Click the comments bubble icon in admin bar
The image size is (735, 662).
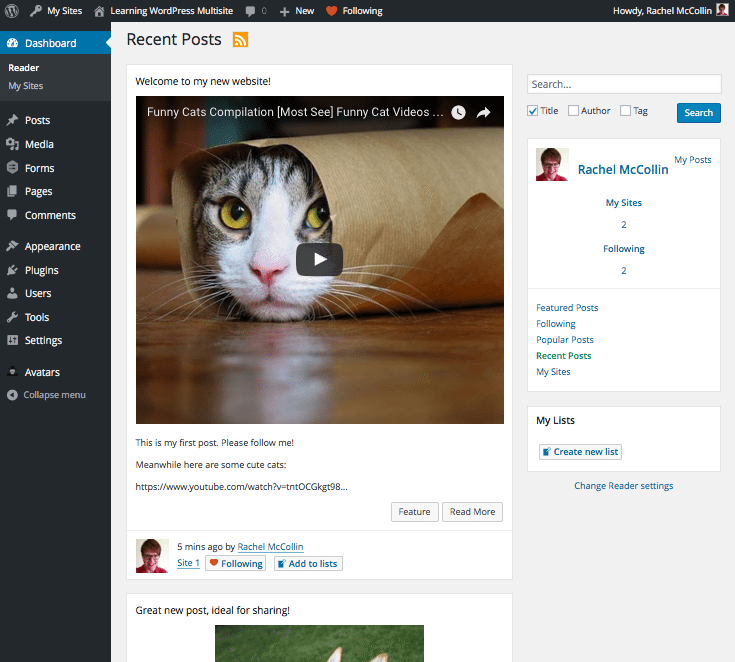pos(251,11)
